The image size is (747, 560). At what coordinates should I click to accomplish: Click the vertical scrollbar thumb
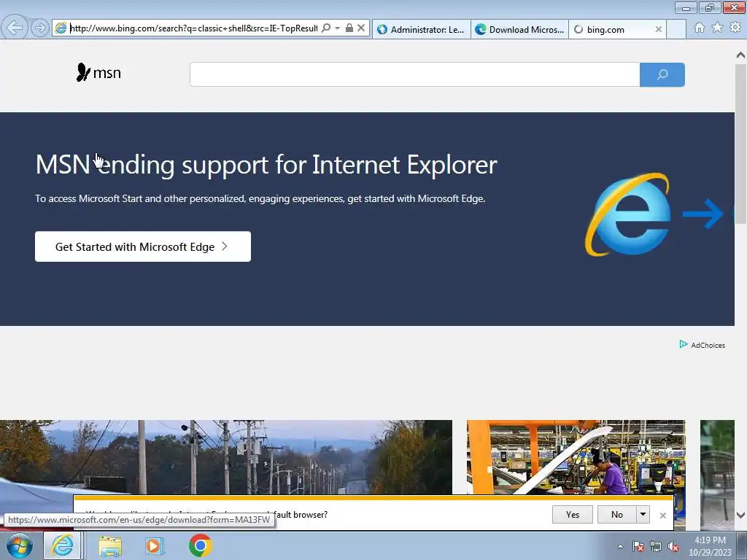point(740,143)
